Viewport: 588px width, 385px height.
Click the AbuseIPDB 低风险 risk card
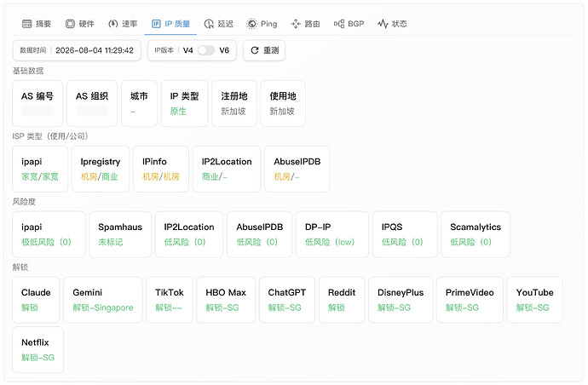pyautogui.click(x=260, y=234)
